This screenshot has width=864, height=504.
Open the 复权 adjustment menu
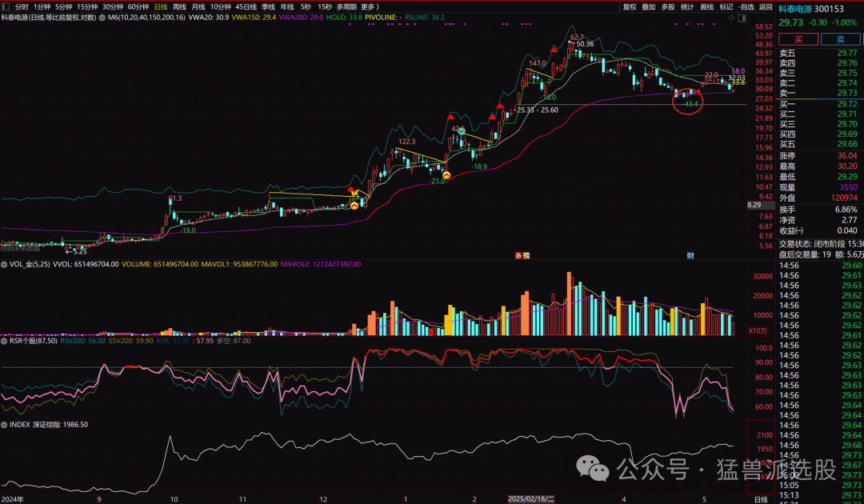click(x=630, y=6)
